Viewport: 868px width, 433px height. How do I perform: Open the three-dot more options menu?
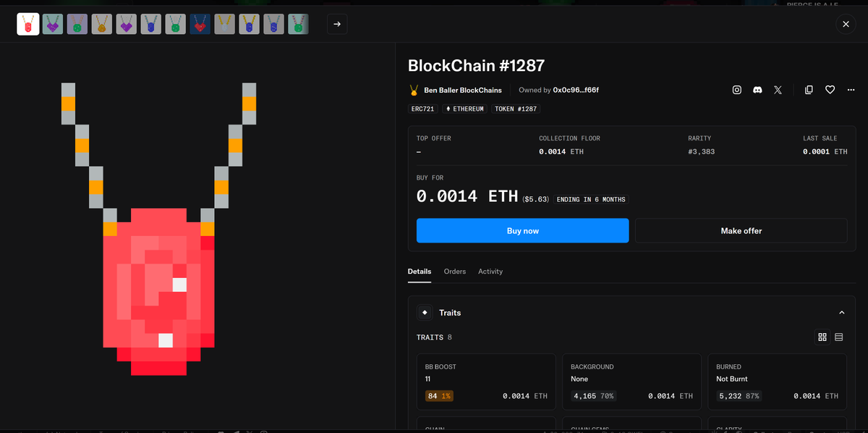[851, 90]
